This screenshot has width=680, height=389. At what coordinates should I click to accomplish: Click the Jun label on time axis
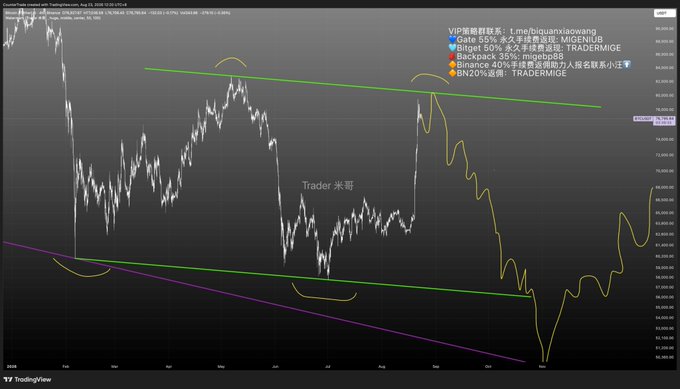[275, 366]
